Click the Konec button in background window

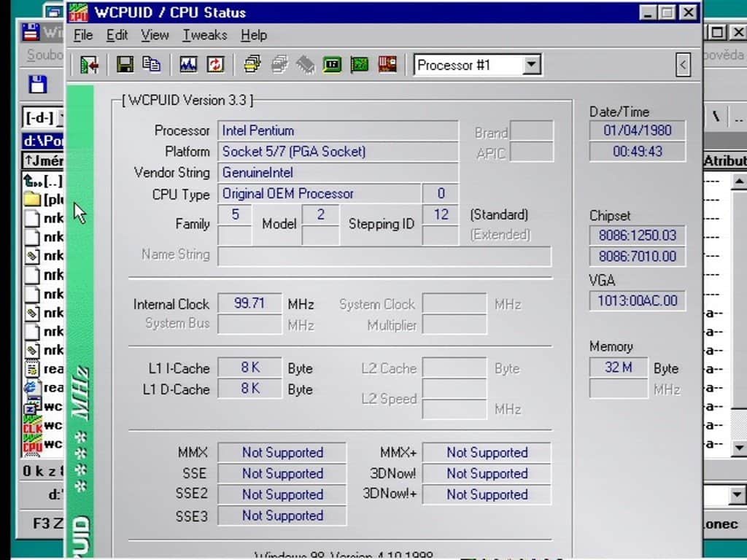[x=720, y=524]
